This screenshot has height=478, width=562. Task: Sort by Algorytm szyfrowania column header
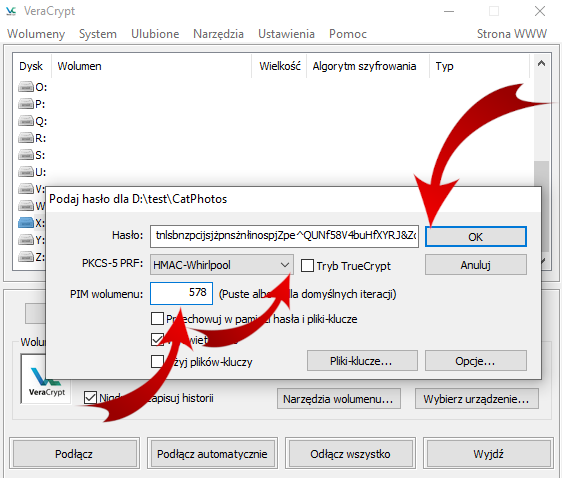click(367, 66)
